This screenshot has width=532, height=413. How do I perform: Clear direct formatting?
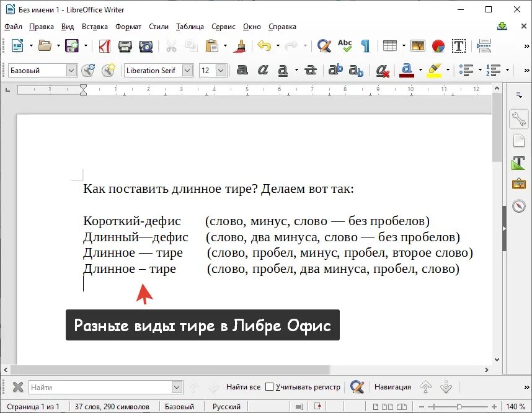(383, 71)
